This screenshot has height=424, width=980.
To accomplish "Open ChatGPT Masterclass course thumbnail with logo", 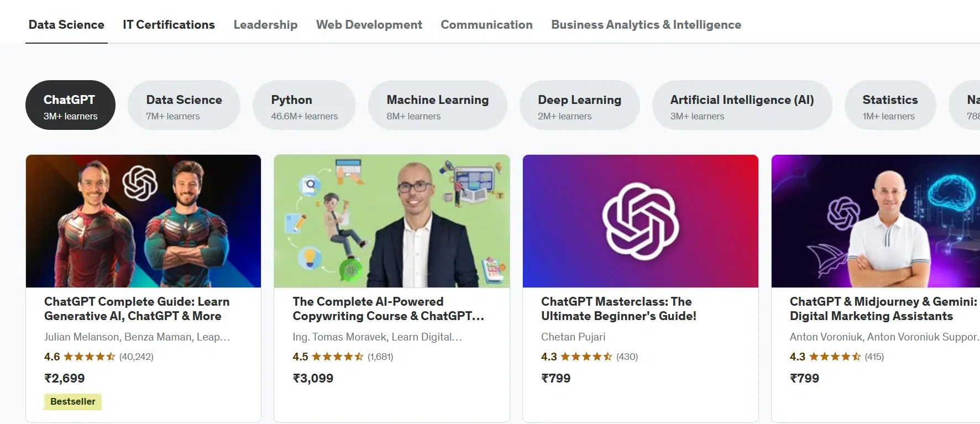I will coord(641,221).
